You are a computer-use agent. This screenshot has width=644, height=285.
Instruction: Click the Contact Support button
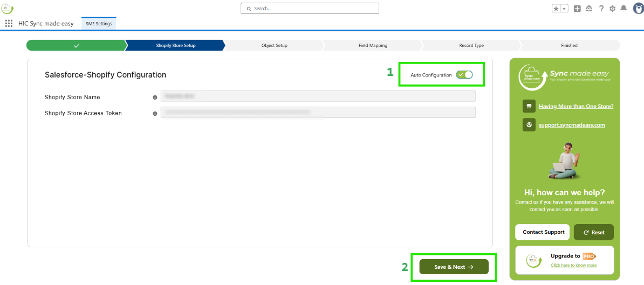[542, 232]
